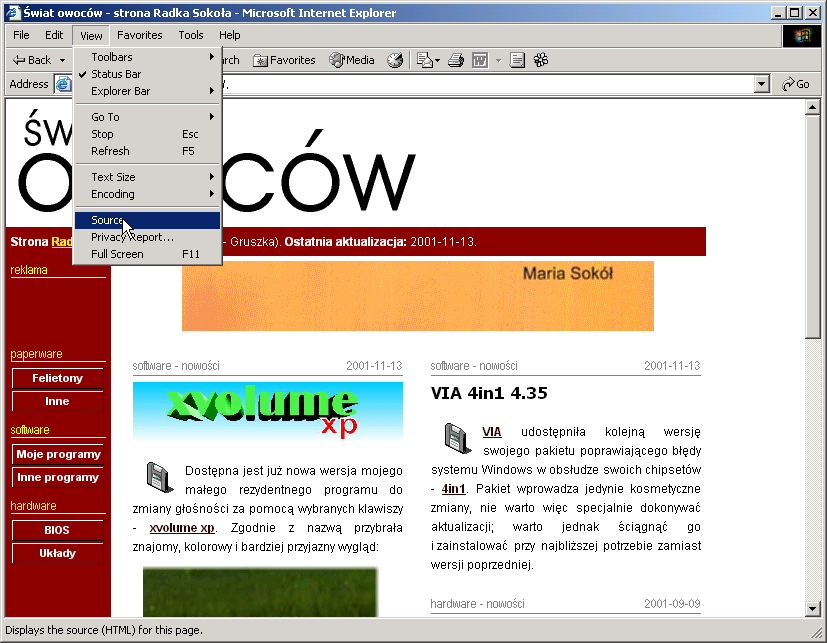The width and height of the screenshot is (827, 643).
Task: Open the Address bar dropdown list
Action: 761,84
